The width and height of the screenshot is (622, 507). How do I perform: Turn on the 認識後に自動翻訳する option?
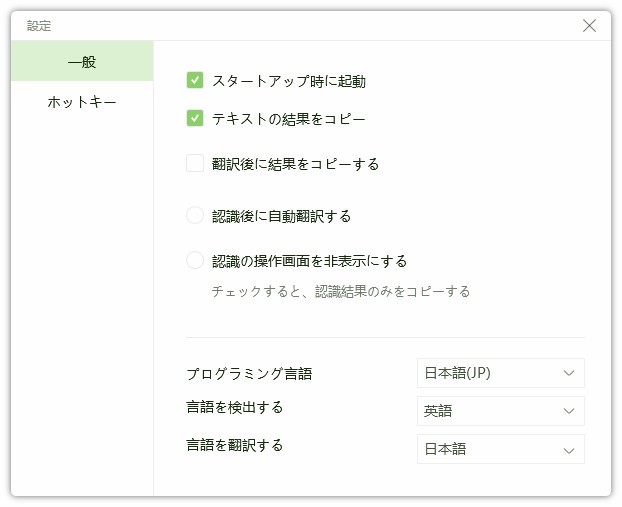coord(195,215)
